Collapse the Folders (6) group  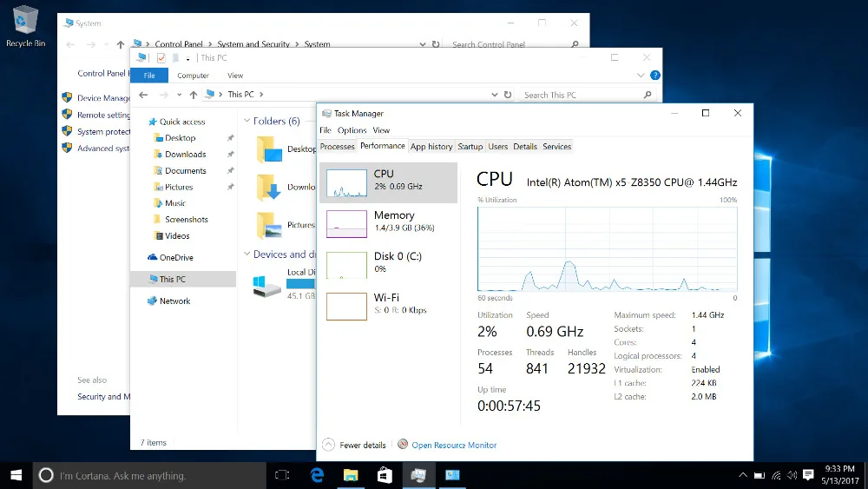[247, 121]
